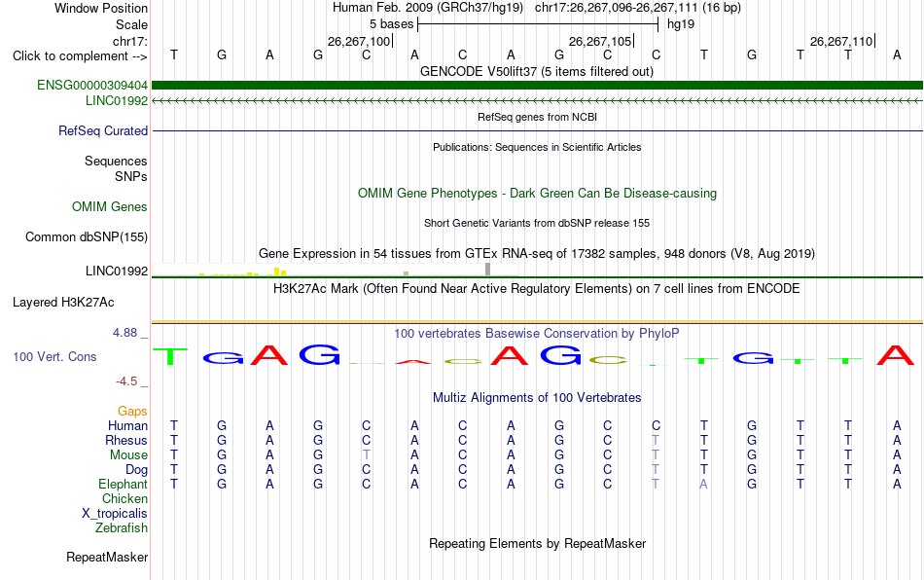Click the LINC01992 intron arrow line
Viewport: 924px width, 580px height.
pos(537,101)
